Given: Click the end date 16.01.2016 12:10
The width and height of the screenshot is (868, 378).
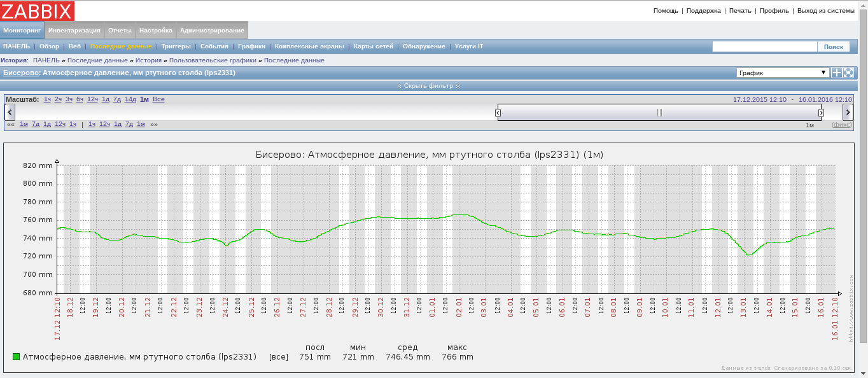Looking at the screenshot, I should [825, 99].
